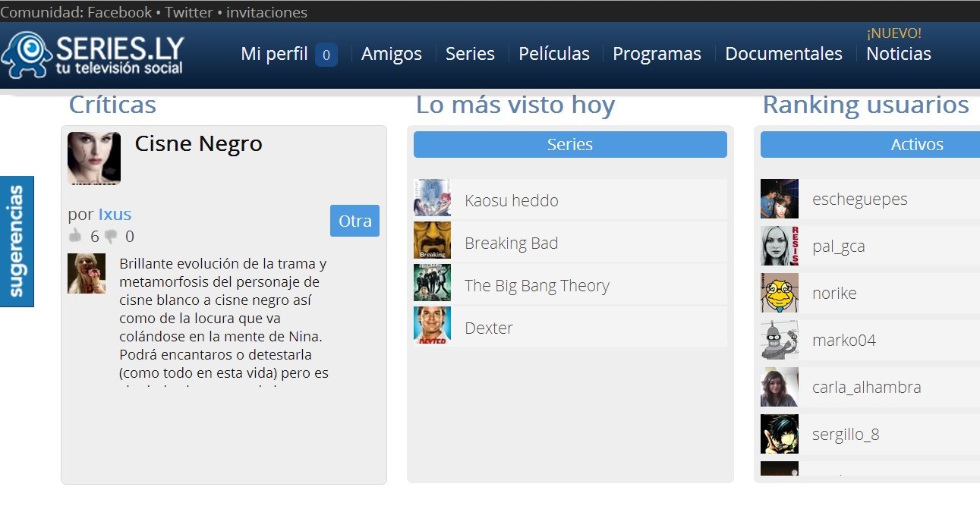Open the Películas menu item
The image size is (980, 509).
[553, 54]
